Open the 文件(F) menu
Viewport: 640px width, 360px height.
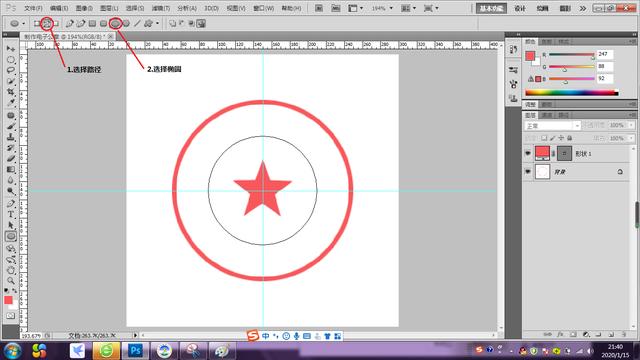(x=33, y=8)
